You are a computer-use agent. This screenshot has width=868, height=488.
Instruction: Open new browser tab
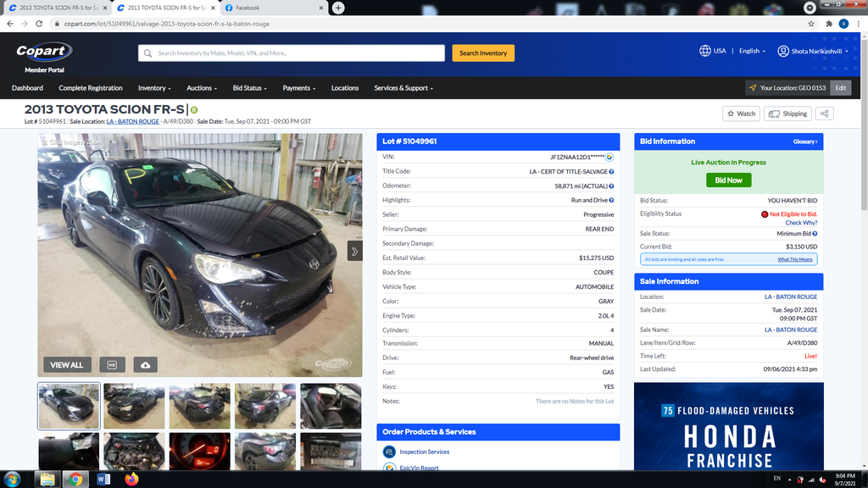tap(338, 8)
